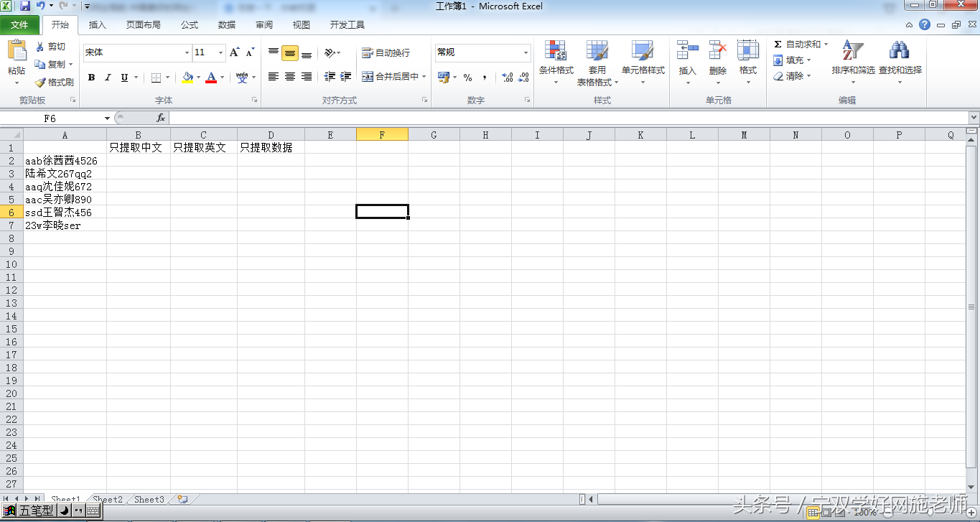Toggle Underline formatting

tap(124, 78)
